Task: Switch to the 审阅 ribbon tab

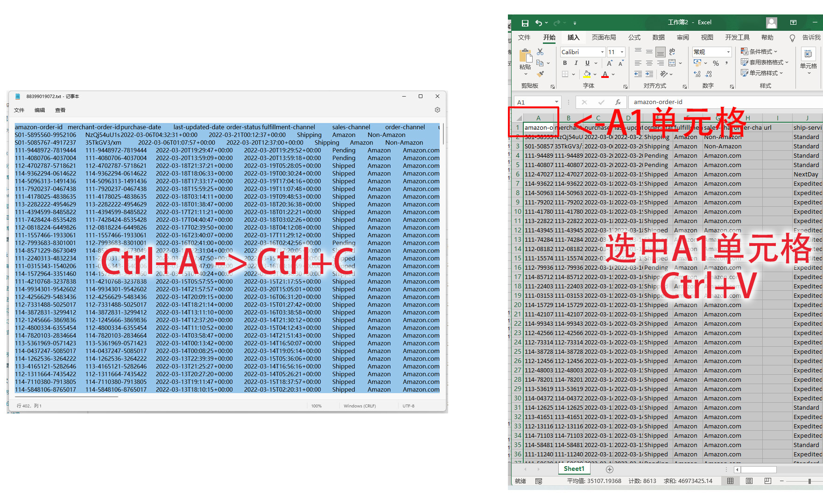Action: [x=683, y=38]
